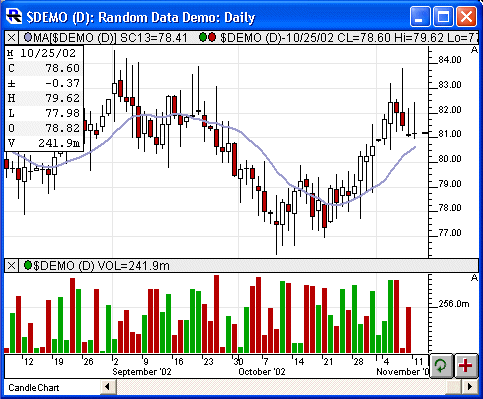
Task: Click the green refresh arrow button
Action: [x=441, y=366]
